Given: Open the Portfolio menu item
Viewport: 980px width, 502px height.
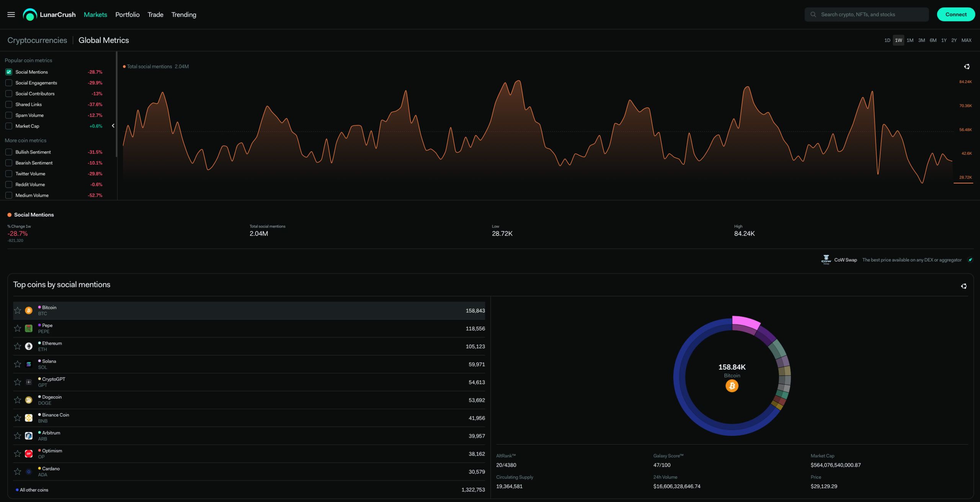Looking at the screenshot, I should 127,15.
